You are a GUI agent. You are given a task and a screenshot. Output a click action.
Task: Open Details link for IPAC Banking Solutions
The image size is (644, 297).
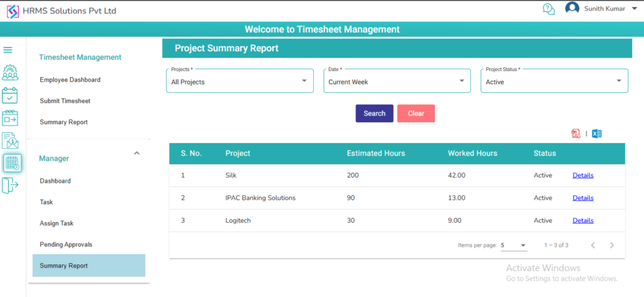583,198
